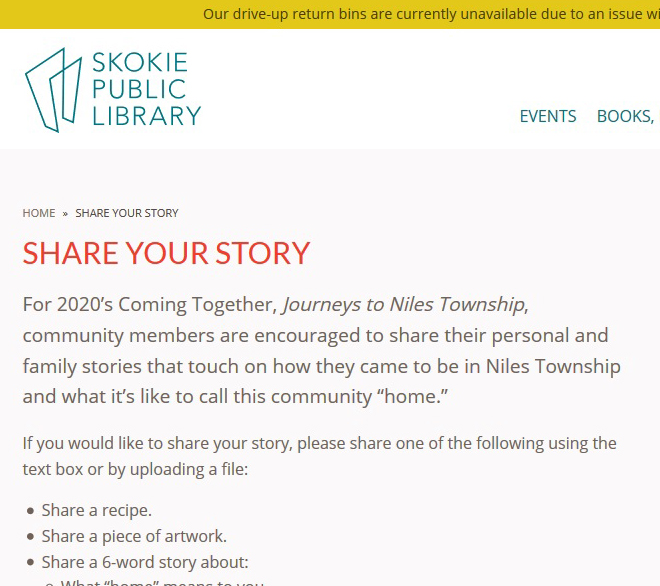Viewport: 660px width, 586px height.
Task: Click the red Share Your Story heading
Action: pos(166,253)
